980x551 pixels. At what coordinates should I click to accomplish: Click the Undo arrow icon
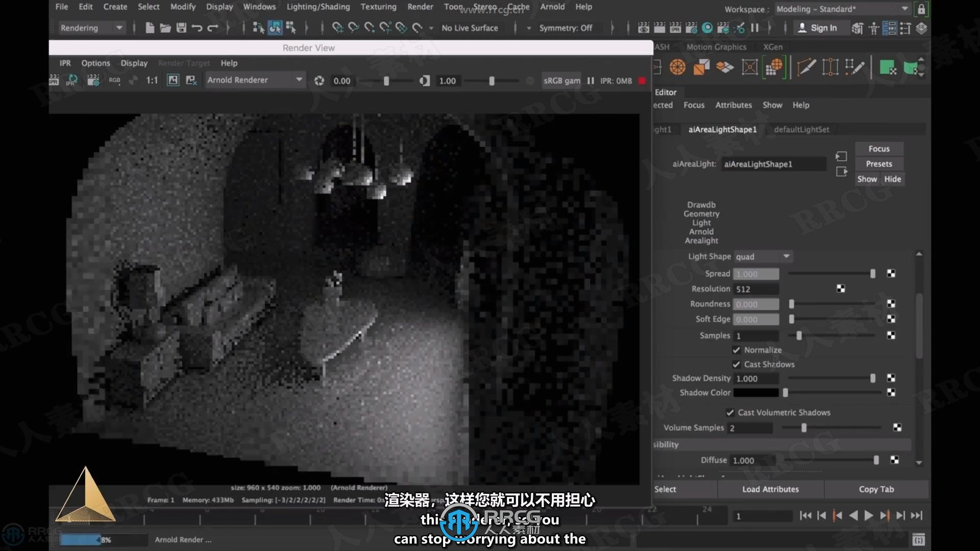pyautogui.click(x=197, y=28)
